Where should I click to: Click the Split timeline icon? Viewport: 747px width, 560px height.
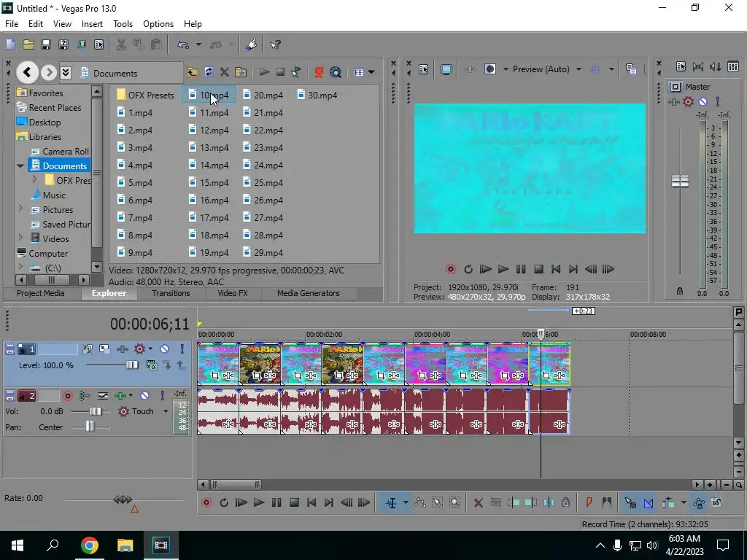(549, 502)
